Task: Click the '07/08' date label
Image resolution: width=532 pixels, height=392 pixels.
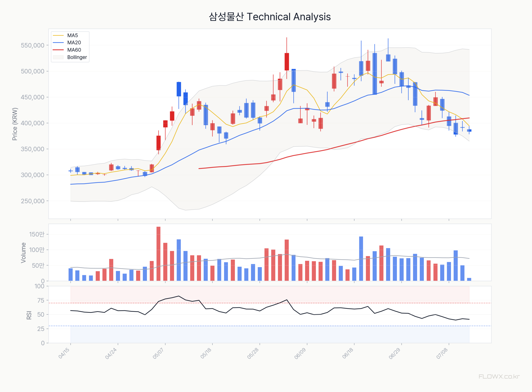Action: click(x=442, y=353)
